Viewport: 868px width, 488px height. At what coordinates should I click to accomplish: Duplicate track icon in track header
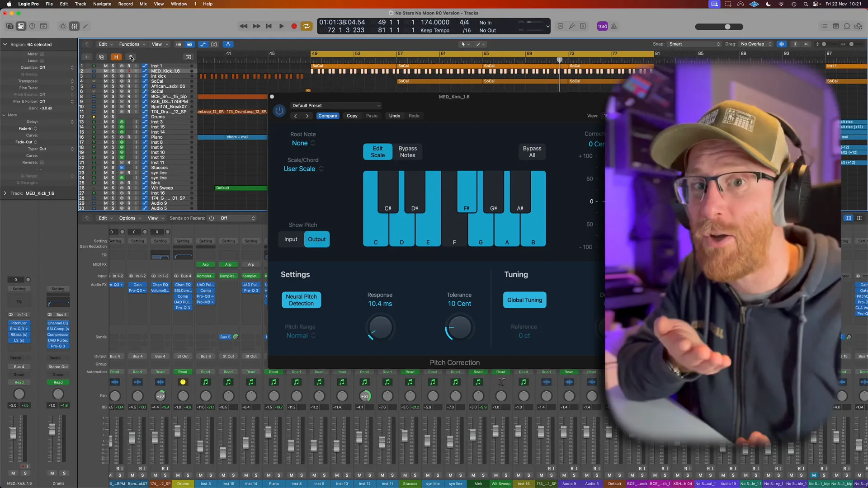coord(102,57)
